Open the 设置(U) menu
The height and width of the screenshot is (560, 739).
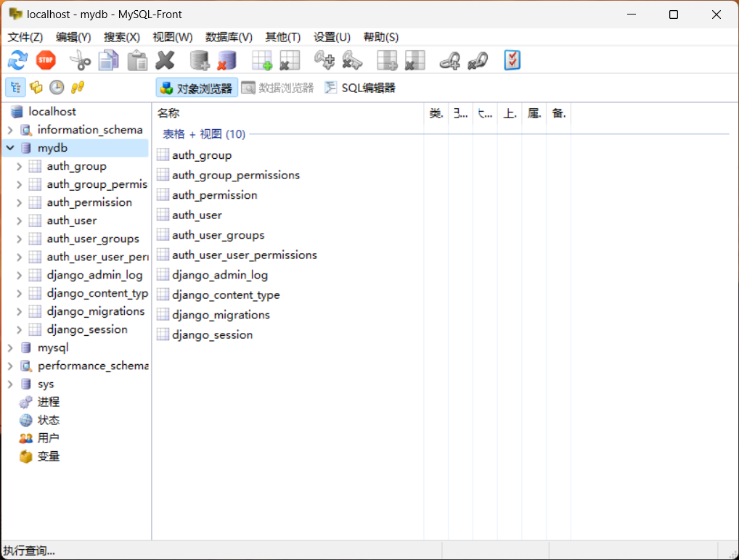point(332,37)
